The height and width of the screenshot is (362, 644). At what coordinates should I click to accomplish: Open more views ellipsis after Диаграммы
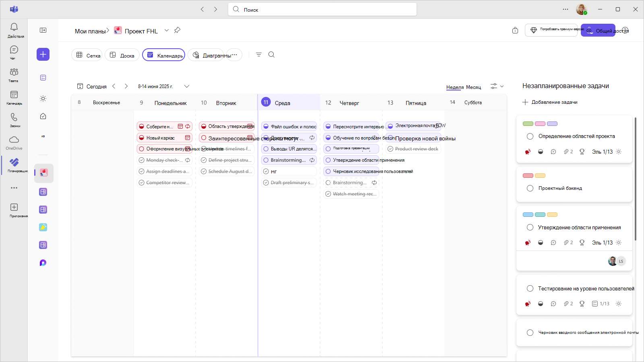pos(235,55)
